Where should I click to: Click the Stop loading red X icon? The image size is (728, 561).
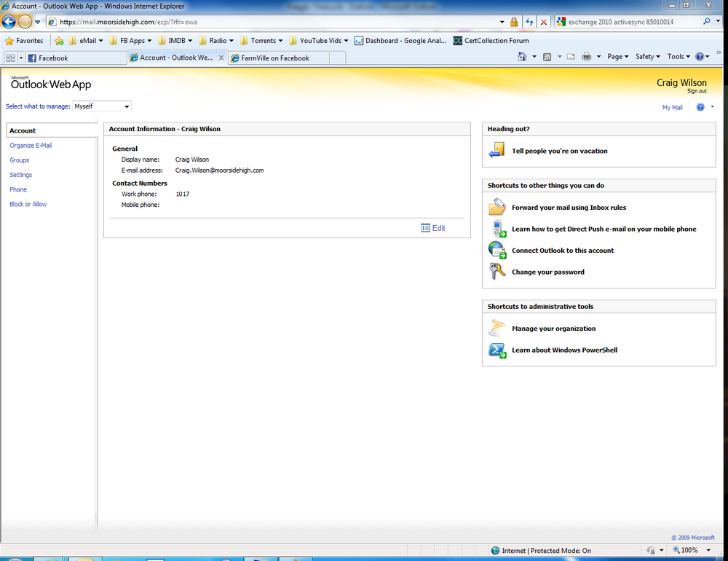pos(544,22)
